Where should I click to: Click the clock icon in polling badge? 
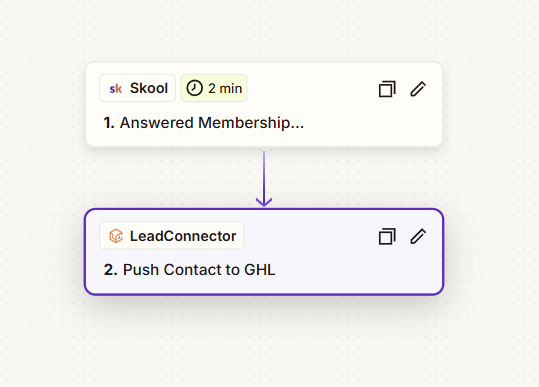point(194,88)
